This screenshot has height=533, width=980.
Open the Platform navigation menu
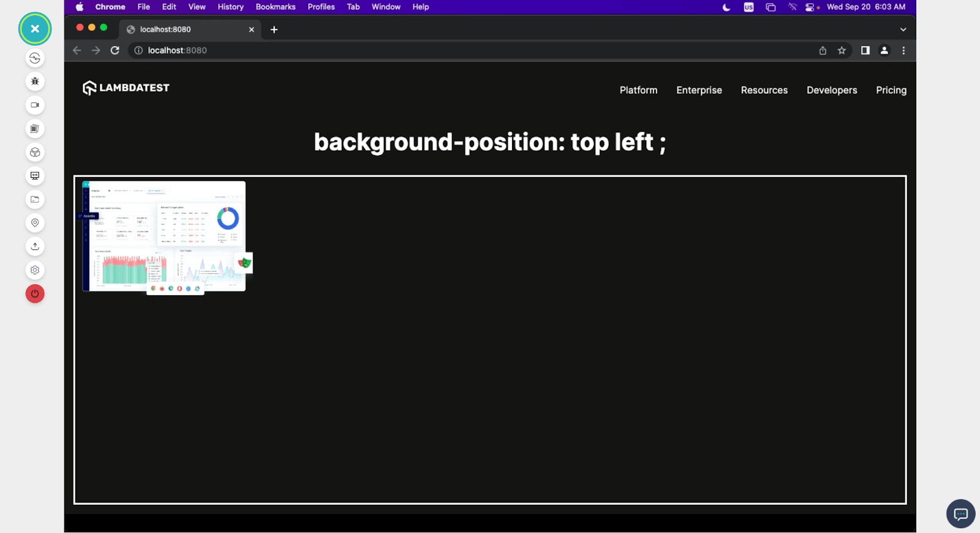coord(638,90)
